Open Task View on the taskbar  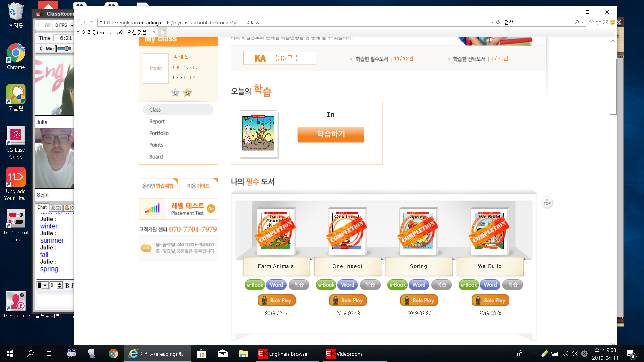tap(50, 354)
